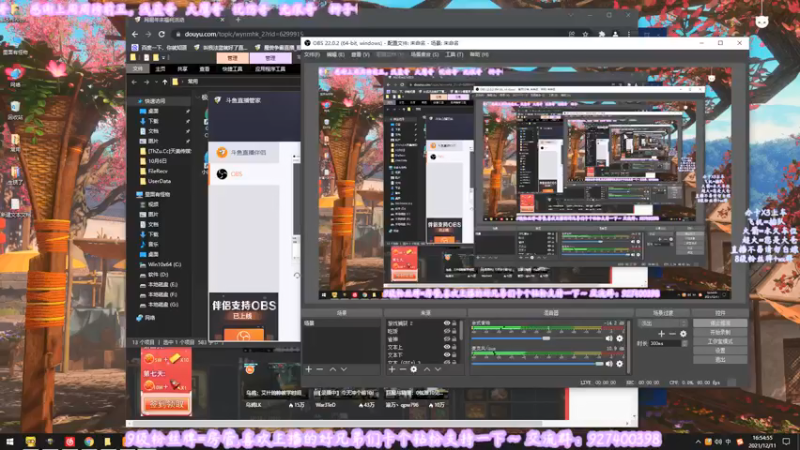Go up one folder in File Explorer
Image resolution: width=800 pixels, height=450 pixels.
[x=164, y=82]
